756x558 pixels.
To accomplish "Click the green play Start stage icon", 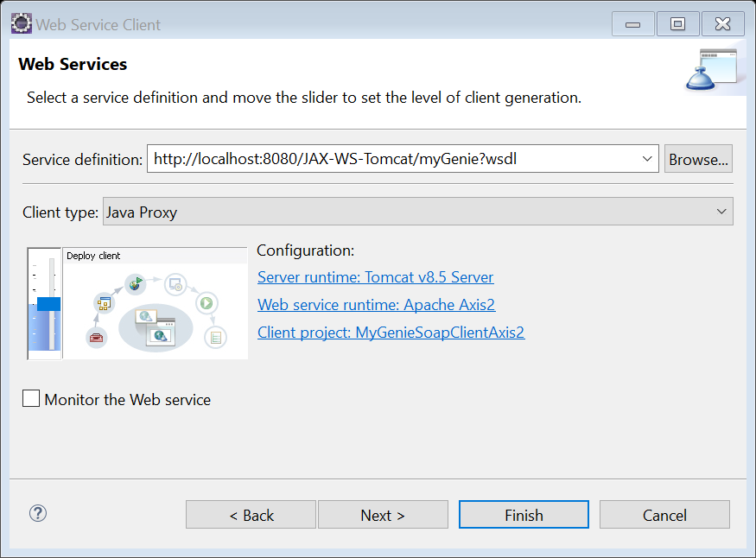I will [206, 302].
